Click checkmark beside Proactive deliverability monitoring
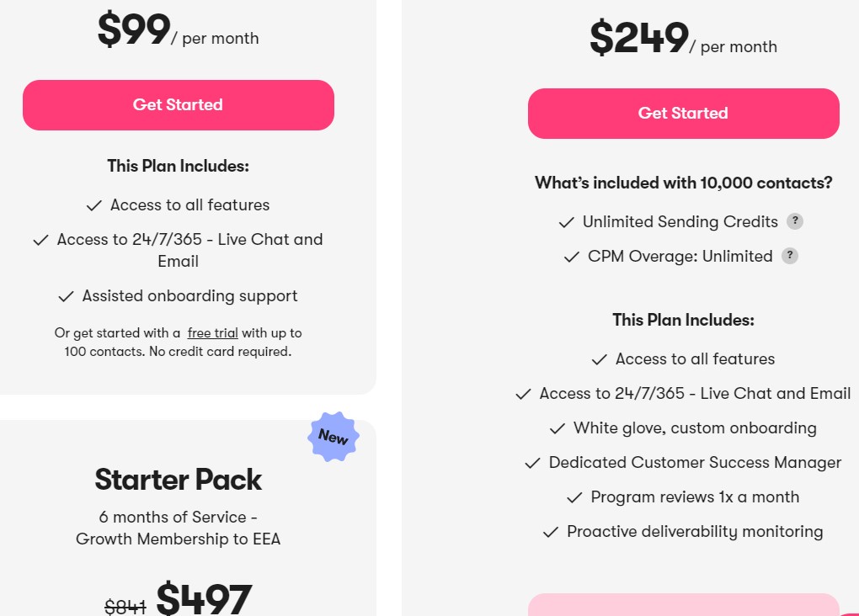This screenshot has width=859, height=616. 551,532
